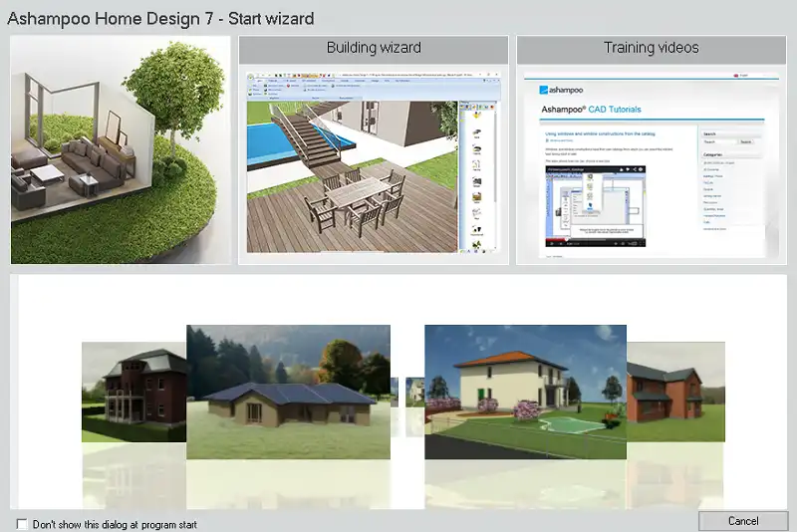Image resolution: width=797 pixels, height=532 pixels.
Task: Click the 'Don't show this dialog' label text
Action: pyautogui.click(x=115, y=524)
